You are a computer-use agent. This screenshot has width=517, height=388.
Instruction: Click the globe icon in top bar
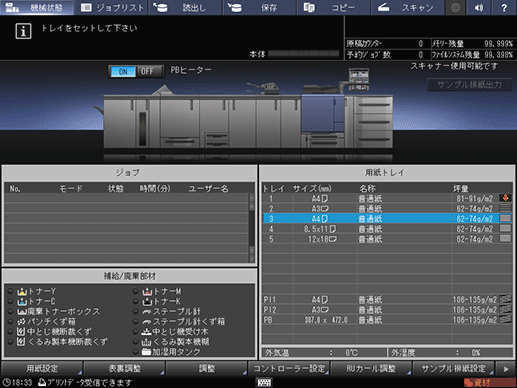pos(455,7)
